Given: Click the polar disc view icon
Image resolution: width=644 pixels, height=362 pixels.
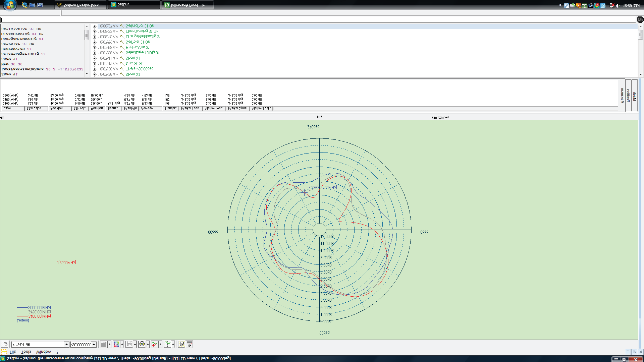Looking at the screenshot, I should 142,344.
